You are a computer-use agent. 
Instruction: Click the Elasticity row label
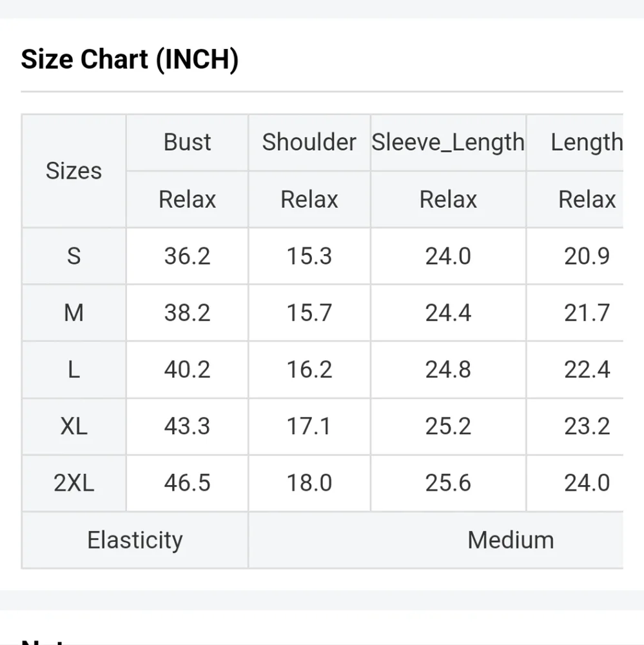pos(135,540)
